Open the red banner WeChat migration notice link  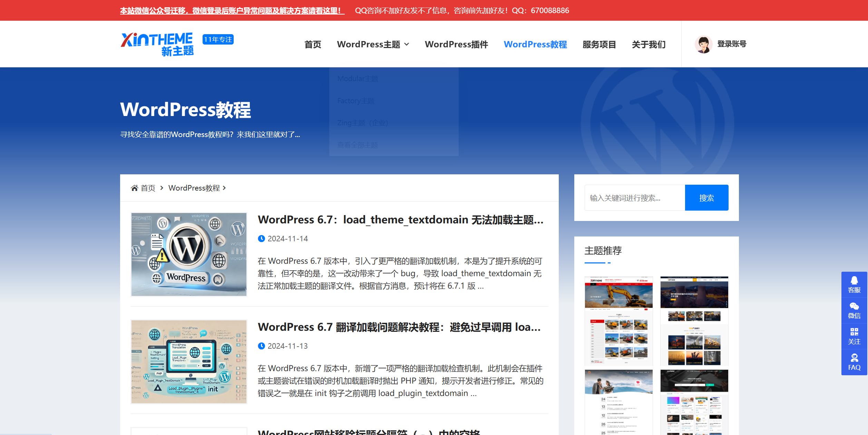pyautogui.click(x=232, y=11)
